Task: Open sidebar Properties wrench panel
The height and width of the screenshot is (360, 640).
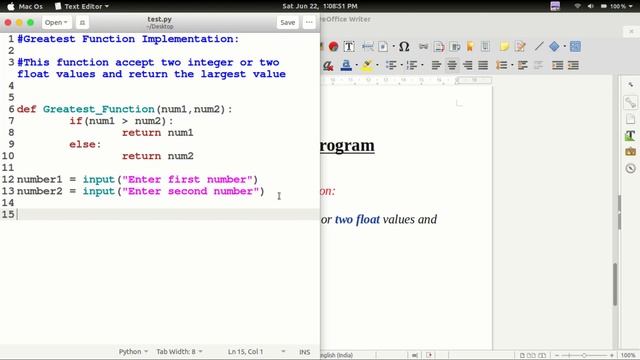Action: click(631, 102)
